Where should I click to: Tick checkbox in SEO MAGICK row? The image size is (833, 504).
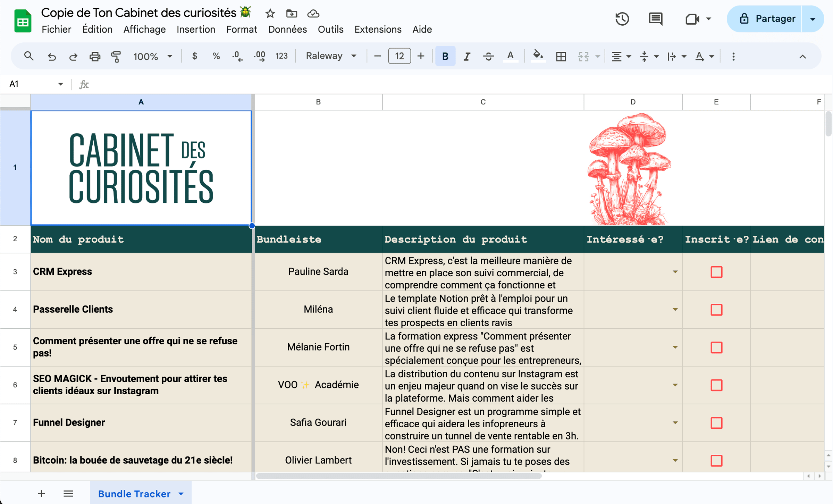(716, 385)
